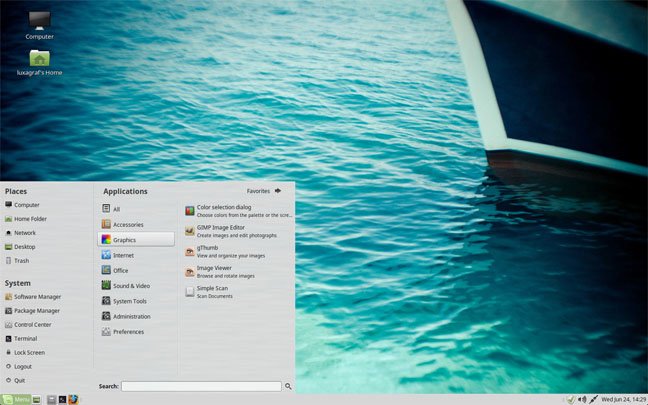Open luxagraf's Home folder on desktop
This screenshot has width=648, height=405.
(39, 62)
